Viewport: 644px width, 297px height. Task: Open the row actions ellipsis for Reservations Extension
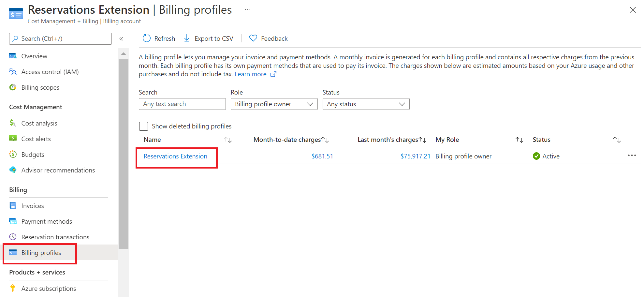pos(632,156)
